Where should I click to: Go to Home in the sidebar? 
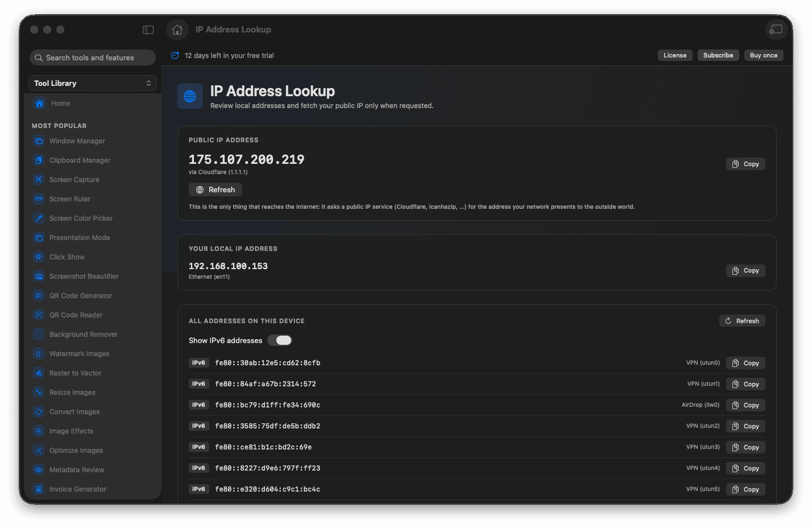point(93,104)
